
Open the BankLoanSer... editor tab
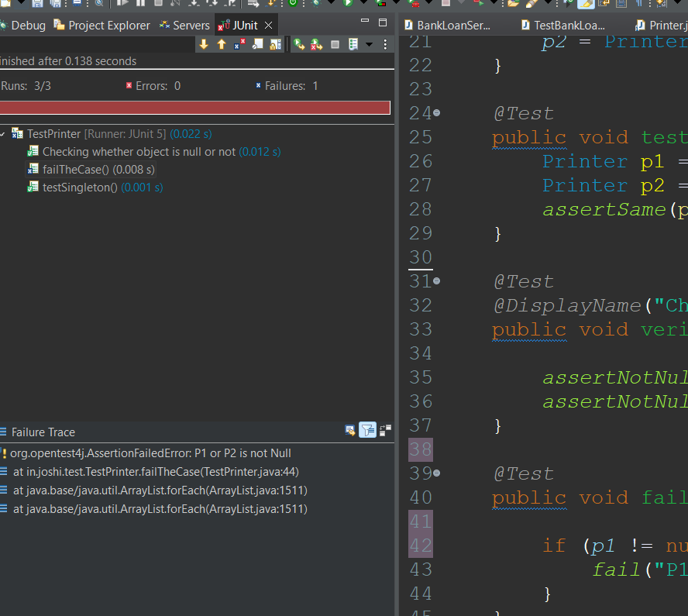[448, 26]
